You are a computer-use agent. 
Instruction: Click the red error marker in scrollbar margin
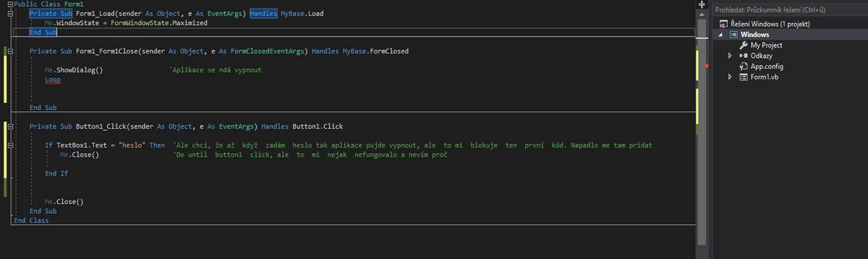(x=707, y=66)
